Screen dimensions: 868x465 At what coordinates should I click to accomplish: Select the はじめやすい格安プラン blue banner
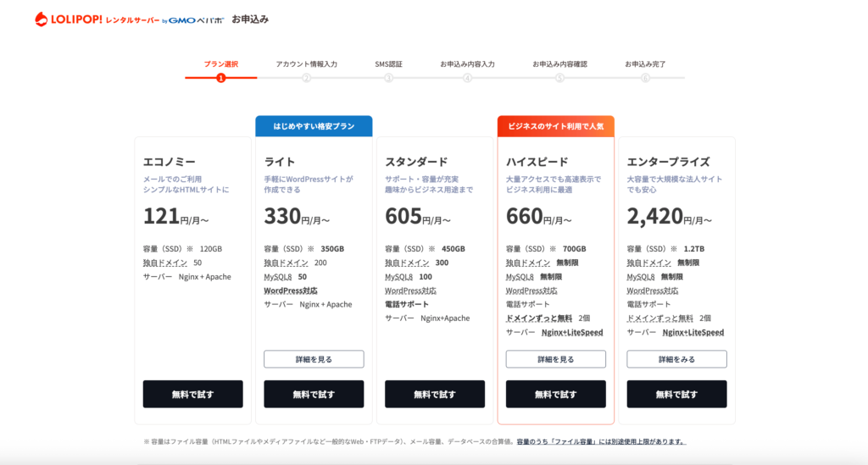click(x=314, y=126)
